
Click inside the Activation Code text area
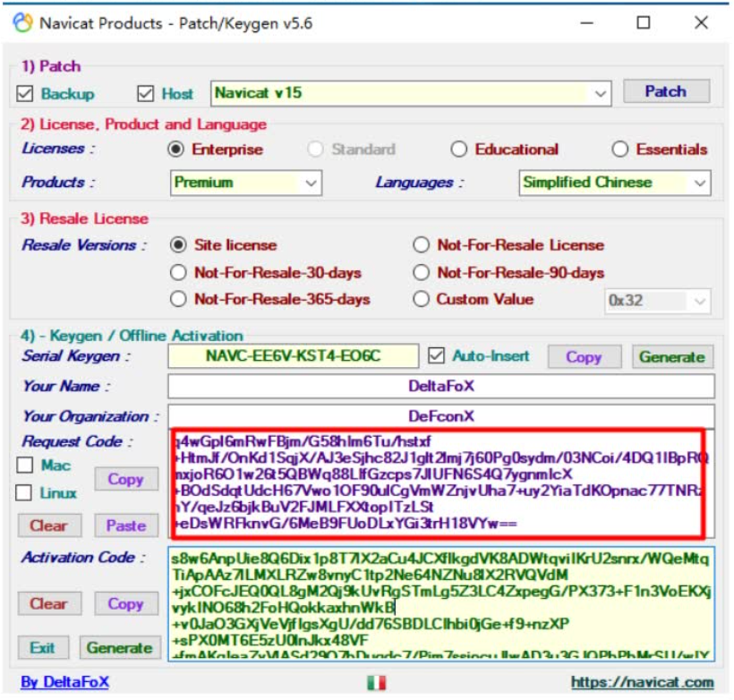click(x=441, y=603)
